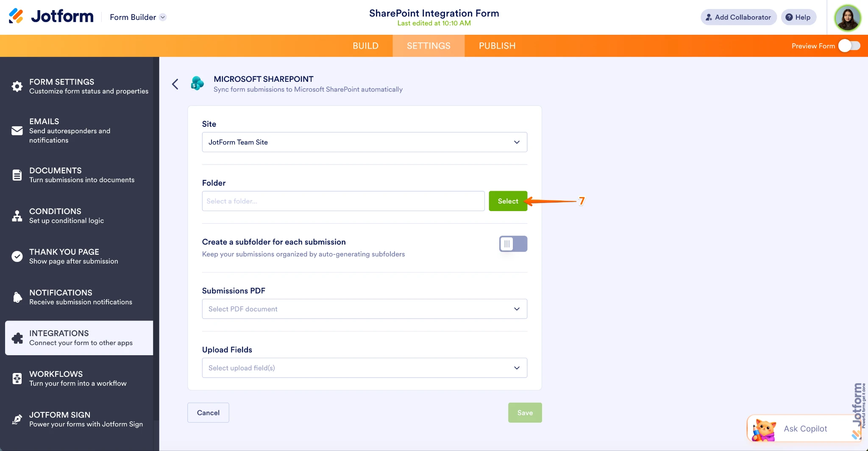The width and height of the screenshot is (868, 451).
Task: Open the Upload Fields dropdown
Action: [364, 368]
